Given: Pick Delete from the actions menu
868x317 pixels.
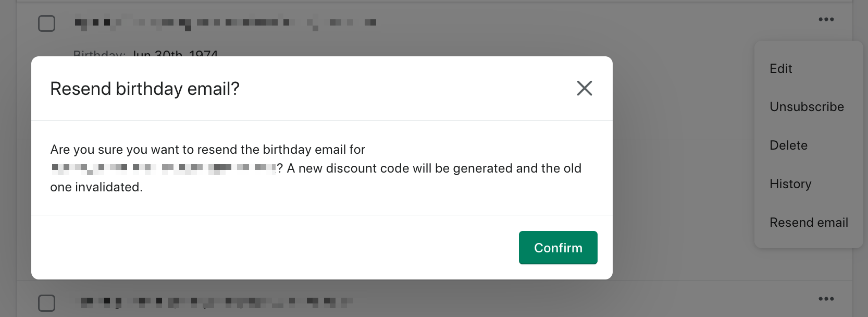Looking at the screenshot, I should click(x=788, y=145).
